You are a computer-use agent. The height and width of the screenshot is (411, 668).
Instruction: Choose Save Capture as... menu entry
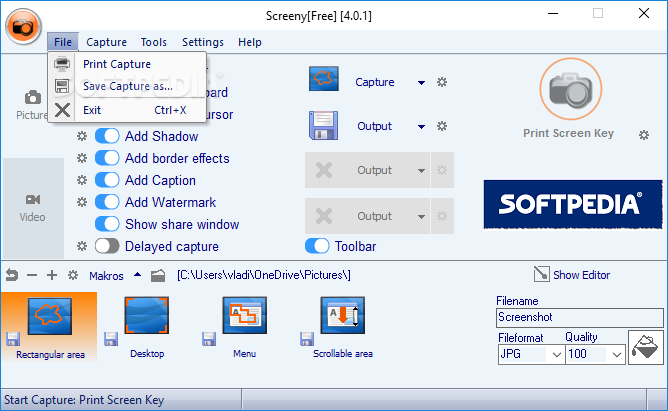[127, 86]
